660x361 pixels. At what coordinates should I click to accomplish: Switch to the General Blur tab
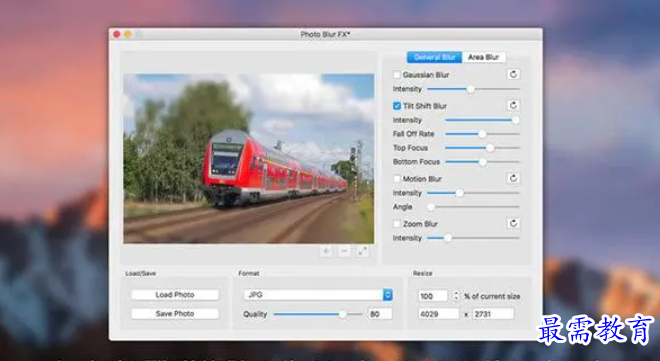(434, 57)
